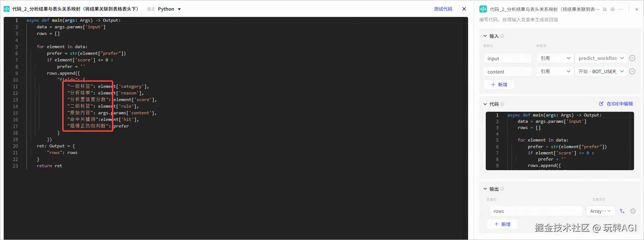Click the 测试代码 link

coord(443,9)
